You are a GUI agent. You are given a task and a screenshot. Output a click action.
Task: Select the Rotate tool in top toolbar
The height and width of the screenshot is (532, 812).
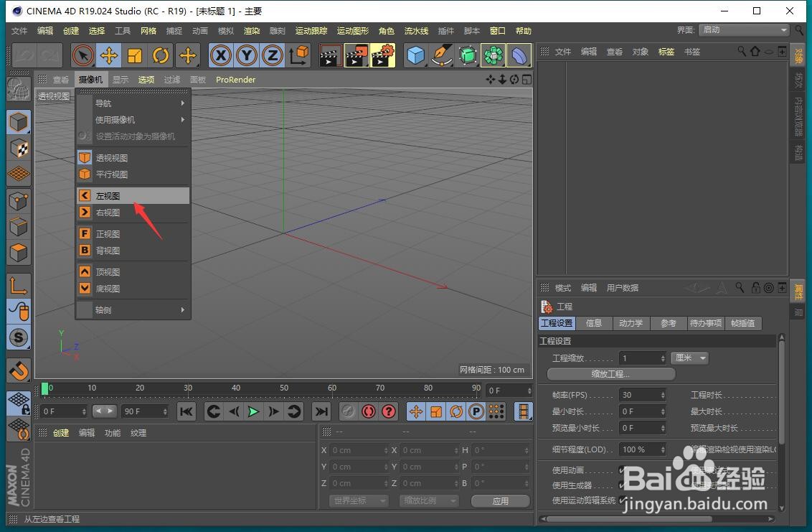click(161, 55)
